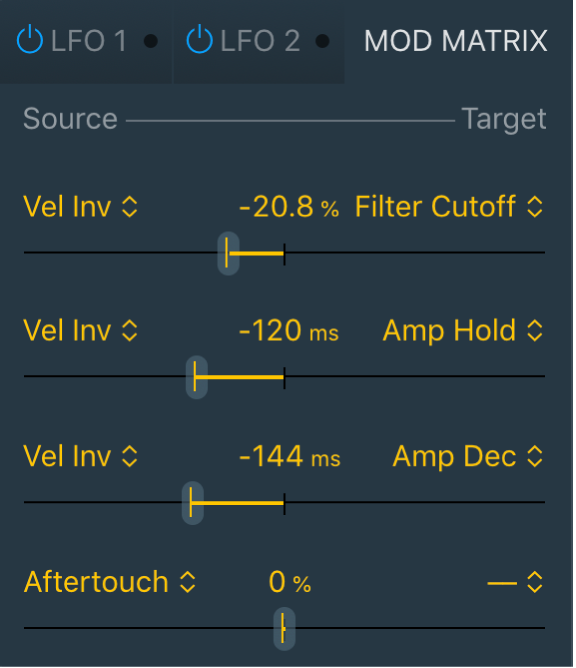Open Vel Inv source for Amp Dec
This screenshot has width=576, height=668.
[x=81, y=456]
